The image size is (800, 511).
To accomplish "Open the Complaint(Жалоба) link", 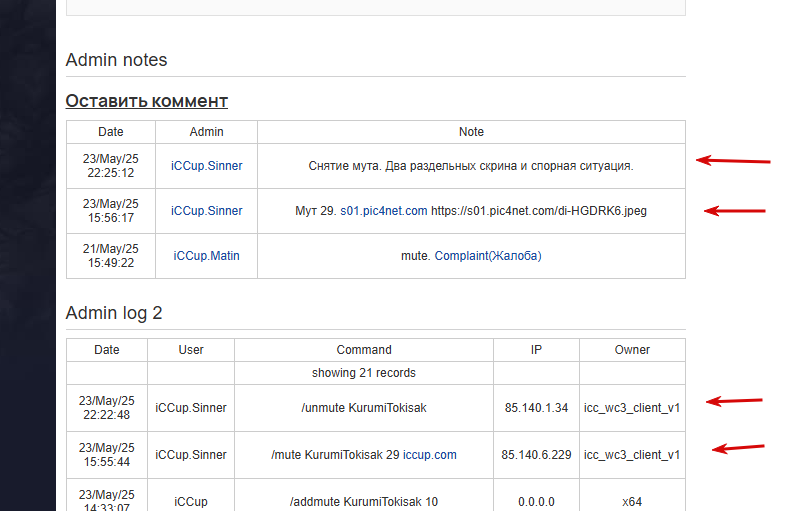I will (x=488, y=256).
